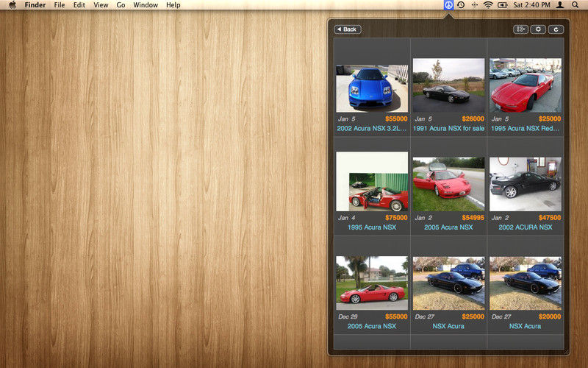This screenshot has height=368, width=588.
Task: Open the Dec 29 red convertible NSX photo
Action: [372, 283]
